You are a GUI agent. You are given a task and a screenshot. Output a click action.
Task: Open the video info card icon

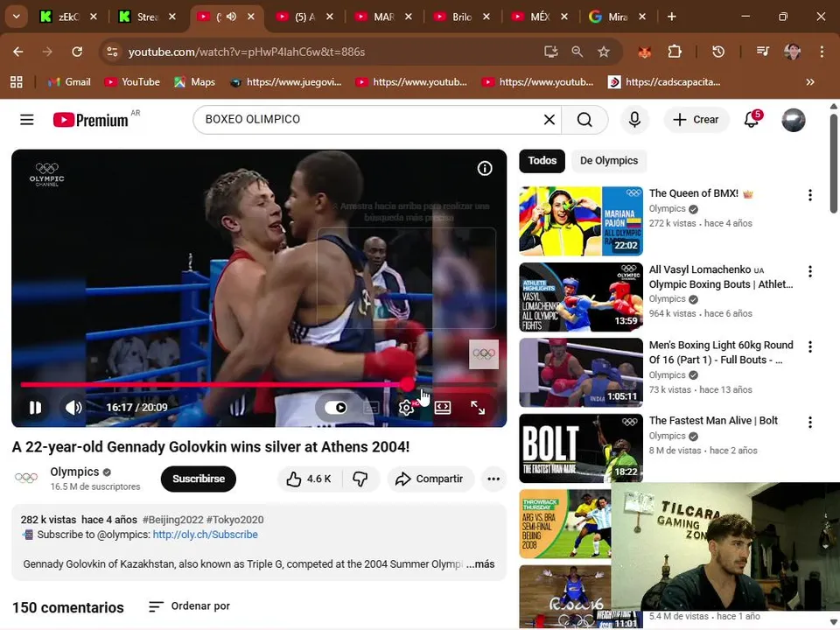tap(485, 169)
